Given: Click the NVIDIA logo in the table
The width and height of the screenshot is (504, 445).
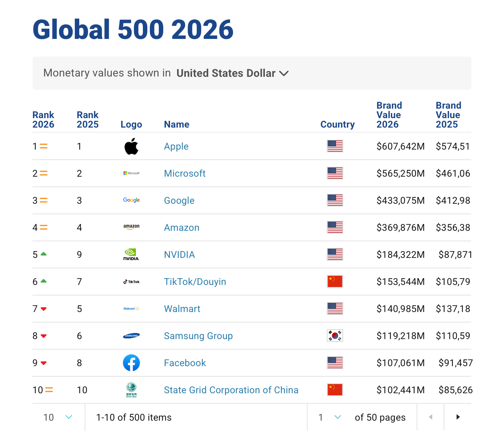Looking at the screenshot, I should point(131,254).
